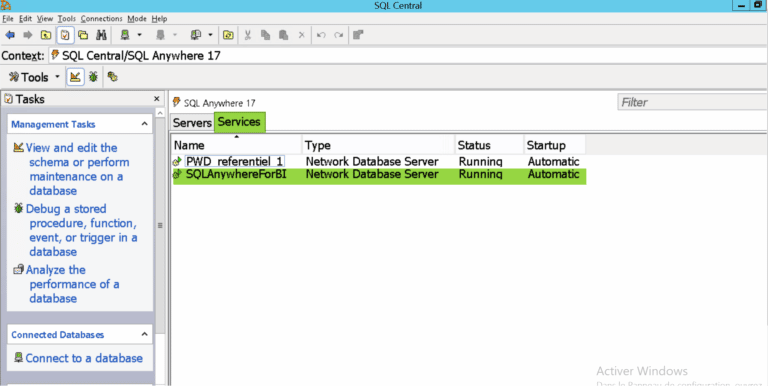This screenshot has height=386, width=768.
Task: Switch to the Services tab
Action: pyautogui.click(x=239, y=122)
